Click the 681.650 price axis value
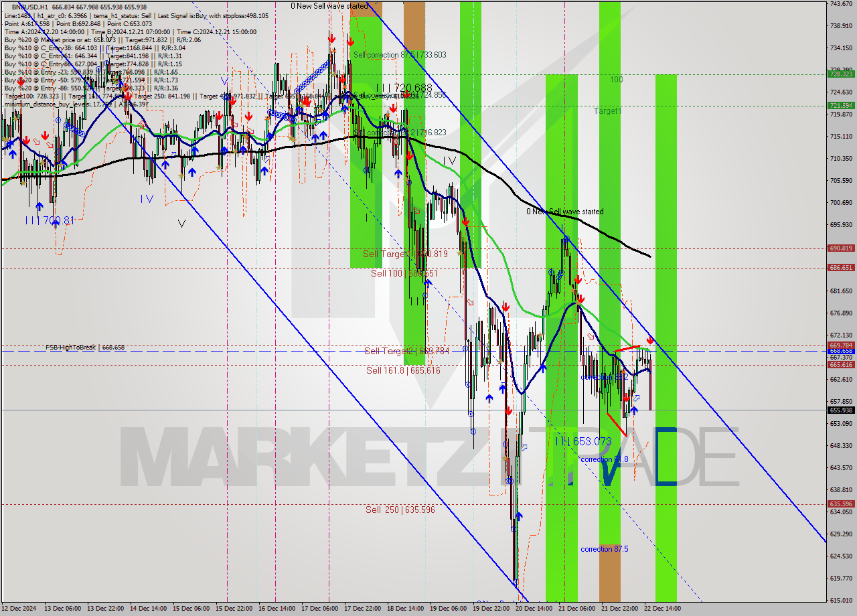857x616 pixels. click(x=841, y=291)
